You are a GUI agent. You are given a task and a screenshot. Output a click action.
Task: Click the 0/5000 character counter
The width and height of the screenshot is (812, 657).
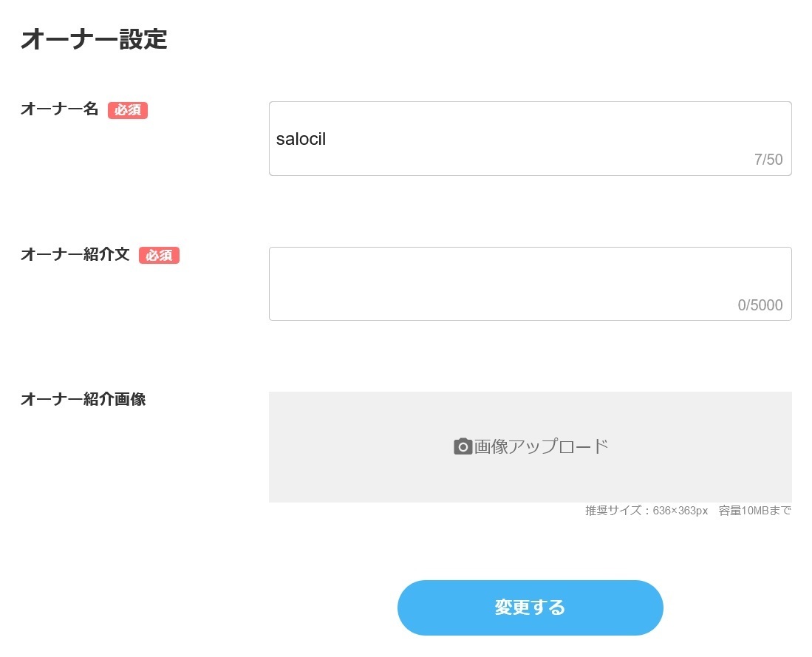point(760,304)
